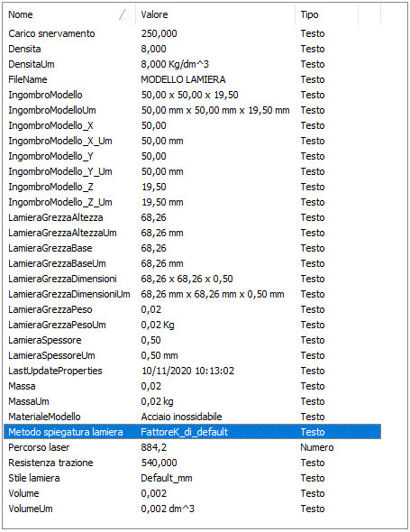410x532 pixels.
Task: Select the Stile lamiera property row
Action: point(192,478)
